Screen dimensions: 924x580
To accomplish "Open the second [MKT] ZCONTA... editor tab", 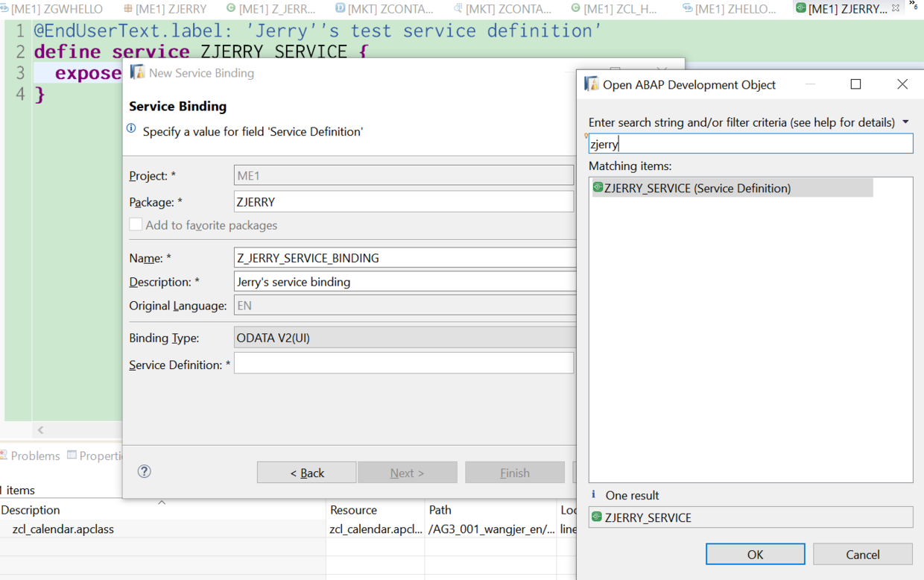I will (502, 9).
